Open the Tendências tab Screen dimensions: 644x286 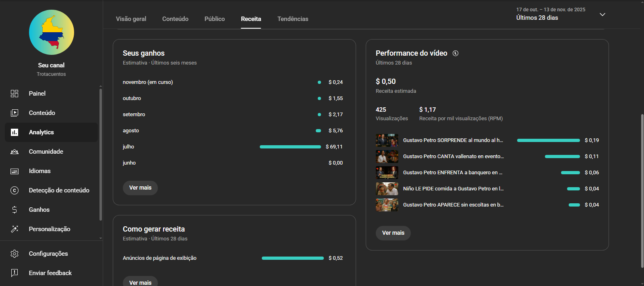[293, 19]
